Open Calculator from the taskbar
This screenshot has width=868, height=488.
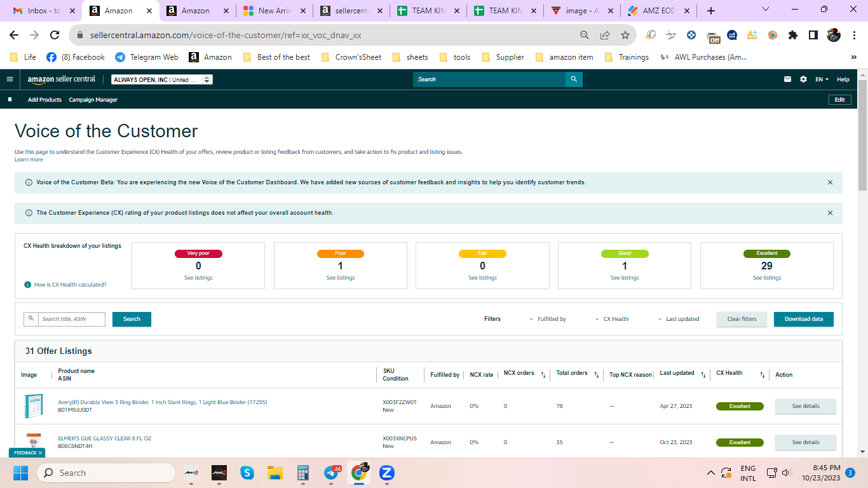pyautogui.click(x=303, y=473)
